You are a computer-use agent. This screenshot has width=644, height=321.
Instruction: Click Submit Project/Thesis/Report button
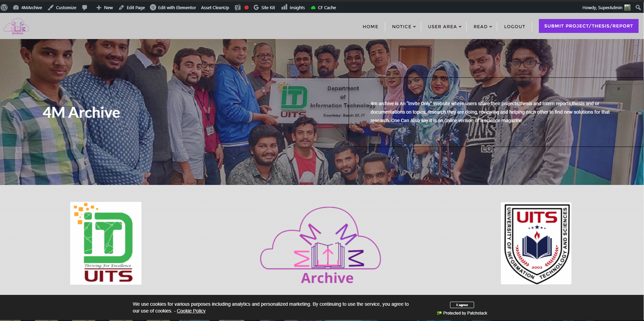[588, 26]
